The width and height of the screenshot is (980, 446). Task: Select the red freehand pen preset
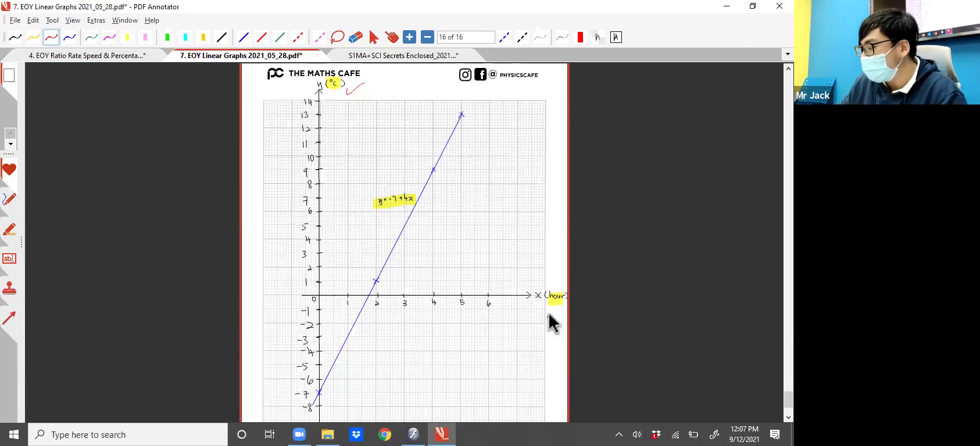click(51, 37)
